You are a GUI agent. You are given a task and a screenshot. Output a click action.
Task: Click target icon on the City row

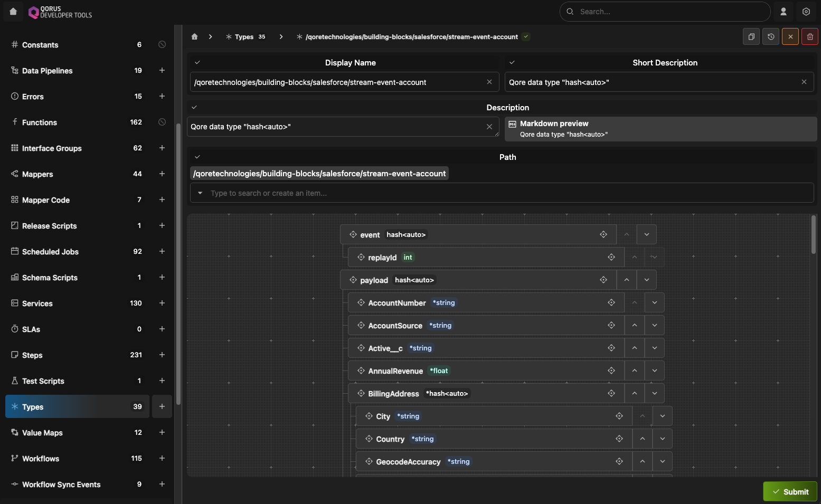(619, 416)
